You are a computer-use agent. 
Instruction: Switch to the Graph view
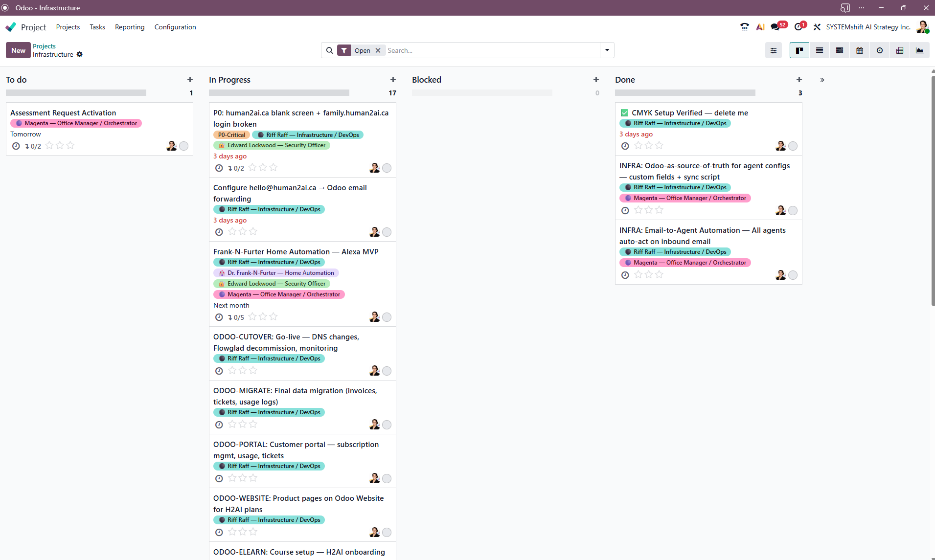click(x=919, y=50)
